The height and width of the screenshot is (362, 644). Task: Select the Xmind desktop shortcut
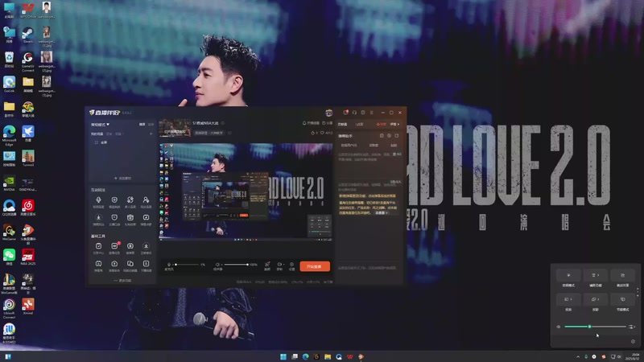[x=28, y=306]
